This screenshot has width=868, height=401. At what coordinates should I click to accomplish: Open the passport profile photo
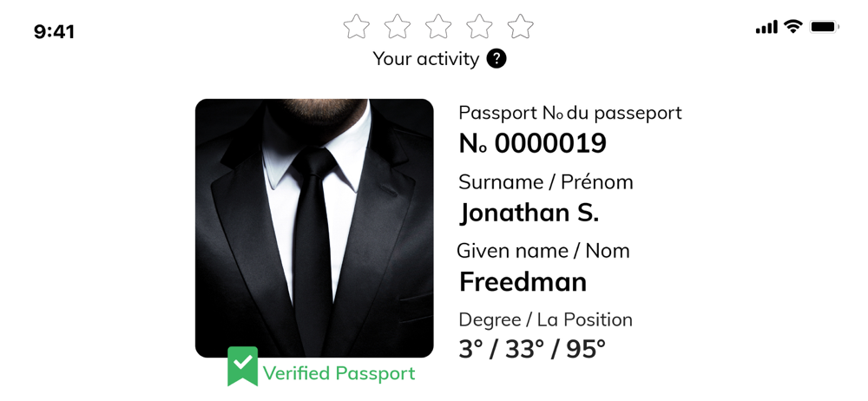point(314,228)
